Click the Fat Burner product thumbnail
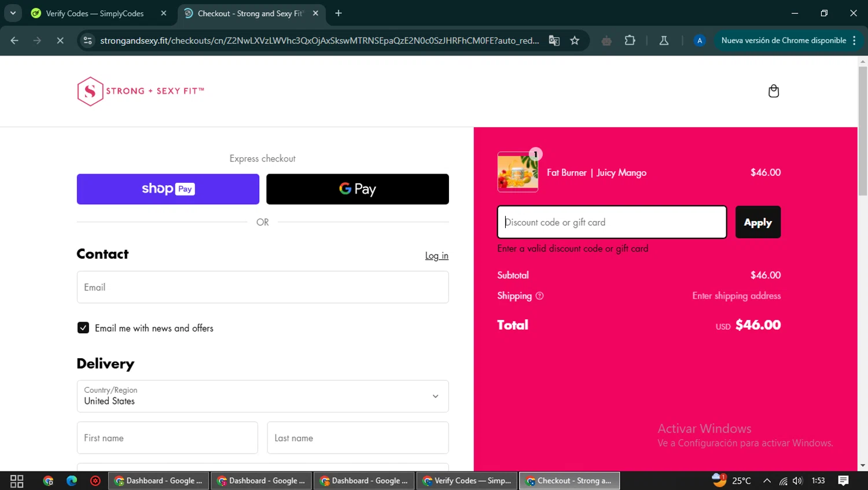The image size is (868, 490). [518, 172]
